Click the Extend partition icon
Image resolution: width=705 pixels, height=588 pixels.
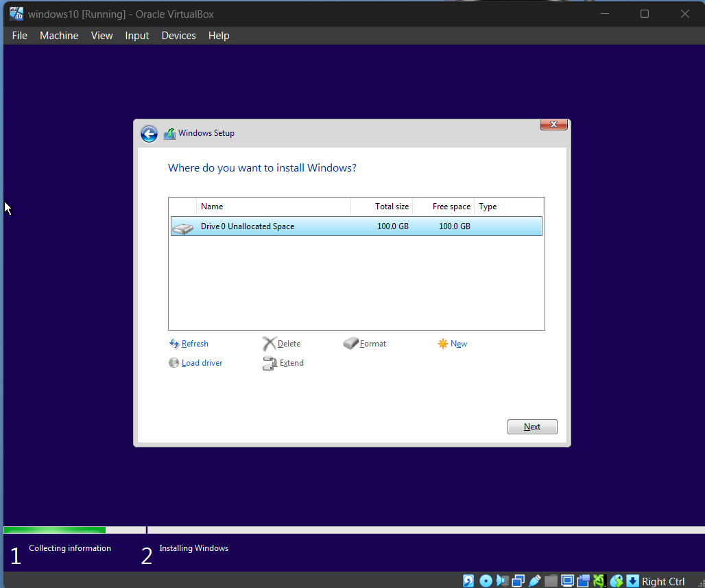(270, 363)
